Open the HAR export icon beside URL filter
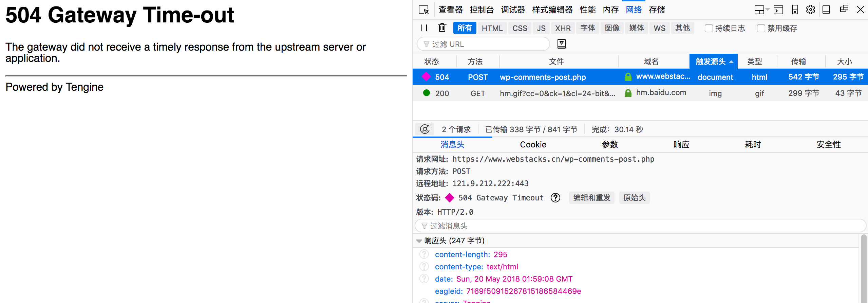This screenshot has width=868, height=303. click(562, 44)
